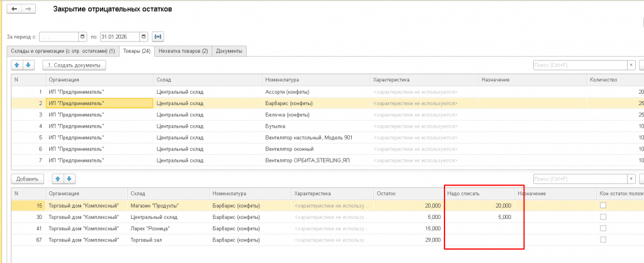Open calendar for period end date

[x=144, y=36]
